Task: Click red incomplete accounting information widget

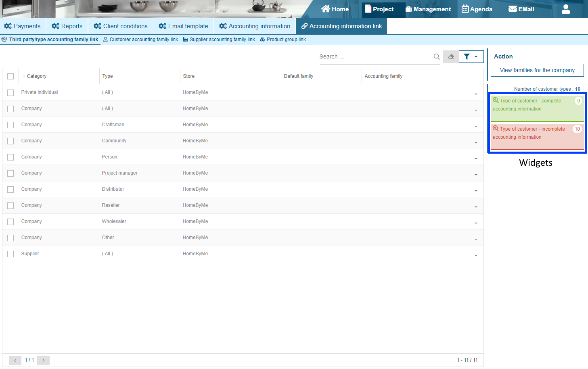Action: (537, 136)
